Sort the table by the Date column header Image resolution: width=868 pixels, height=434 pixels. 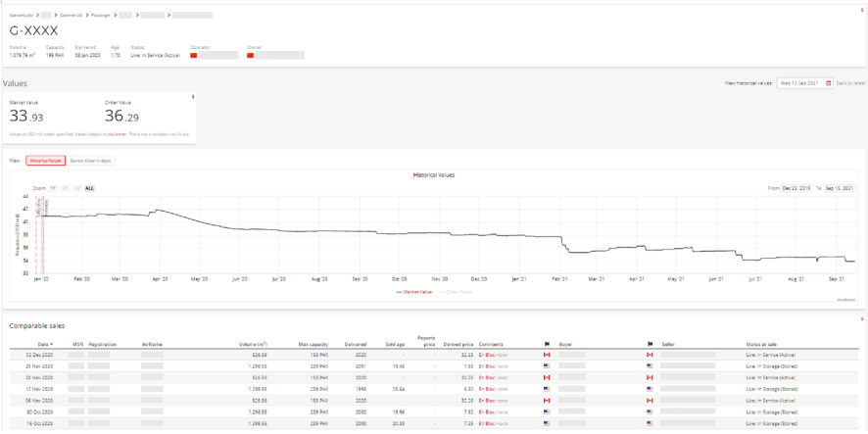pyautogui.click(x=46, y=344)
